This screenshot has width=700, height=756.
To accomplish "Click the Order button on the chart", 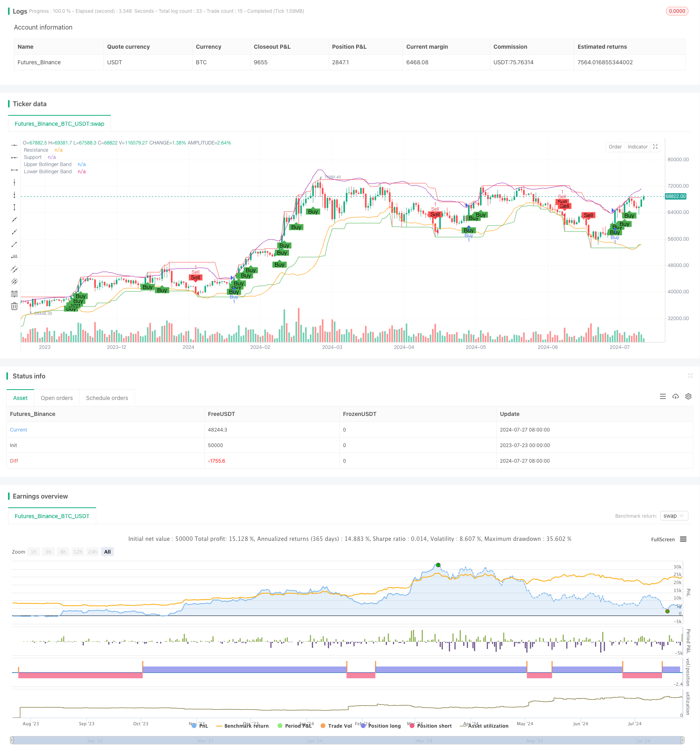I will [615, 147].
